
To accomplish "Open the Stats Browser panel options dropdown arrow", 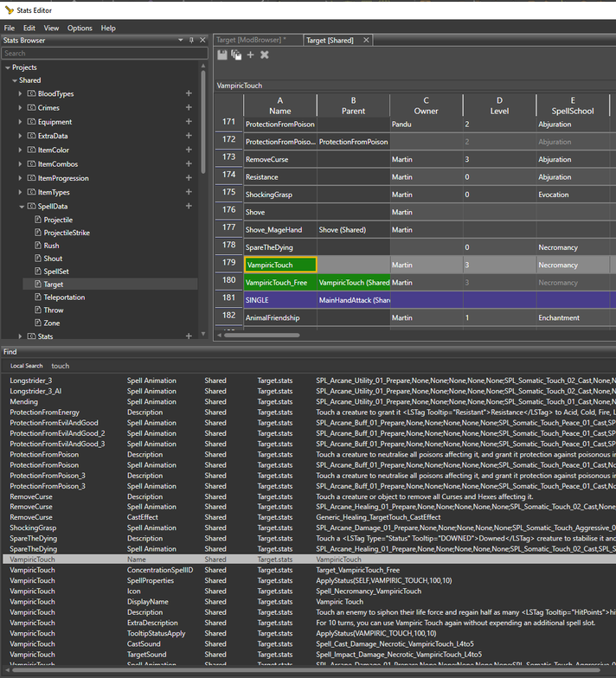I will 181,40.
